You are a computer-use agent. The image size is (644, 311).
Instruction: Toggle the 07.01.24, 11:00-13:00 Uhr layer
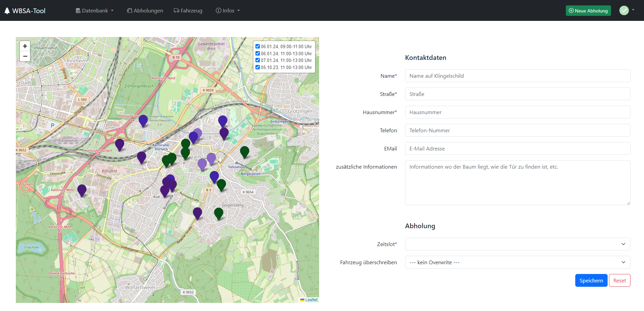point(258,60)
